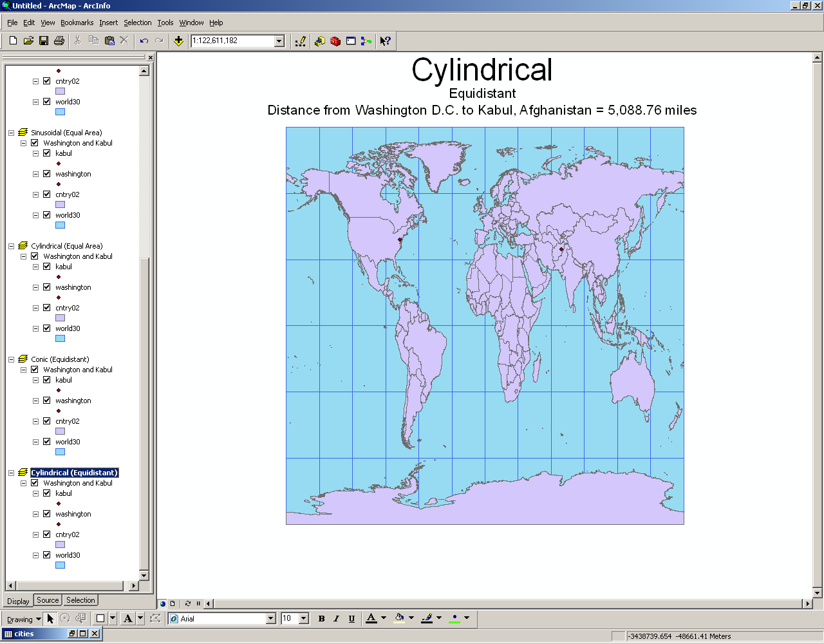This screenshot has width=824, height=644.
Task: Open ArcCatalog from the standard toolbar
Action: [318, 41]
